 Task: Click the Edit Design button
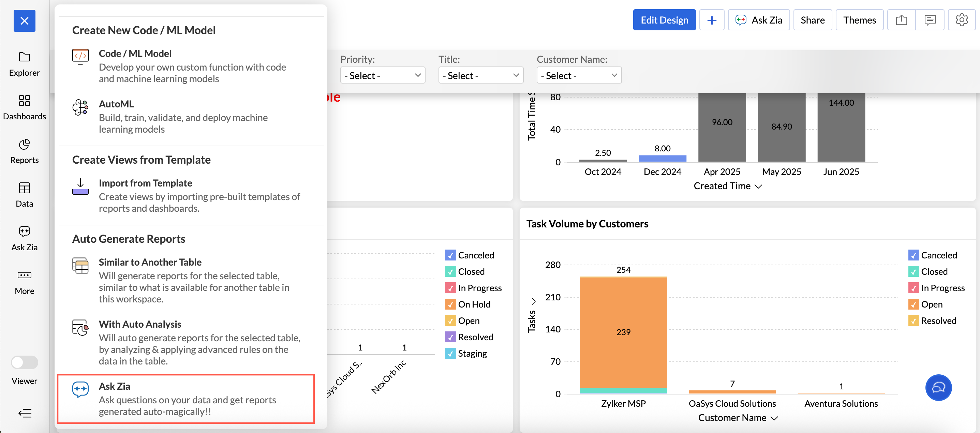click(664, 20)
